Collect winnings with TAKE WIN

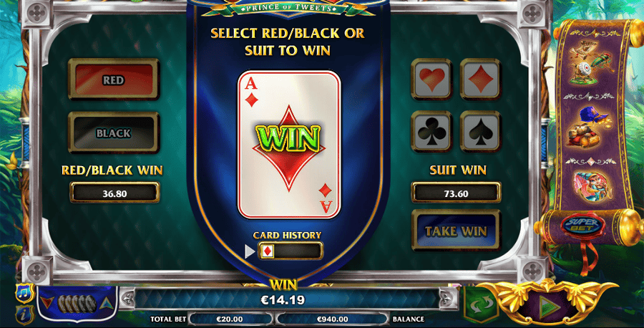[x=456, y=231]
